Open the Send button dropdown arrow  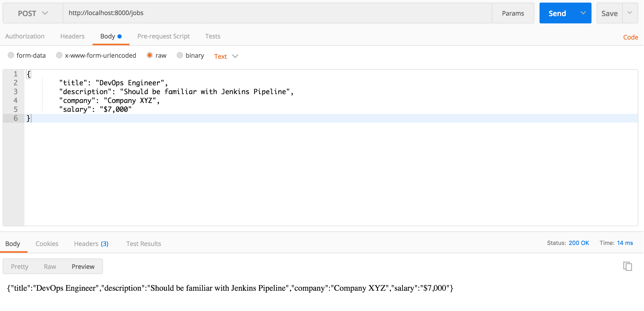coord(583,13)
